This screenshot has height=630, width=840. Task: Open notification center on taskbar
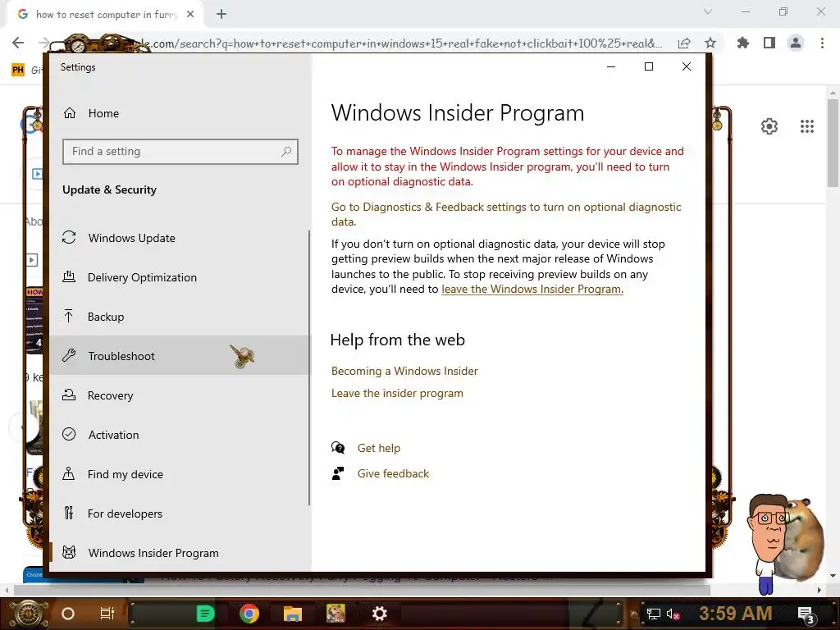tap(806, 615)
